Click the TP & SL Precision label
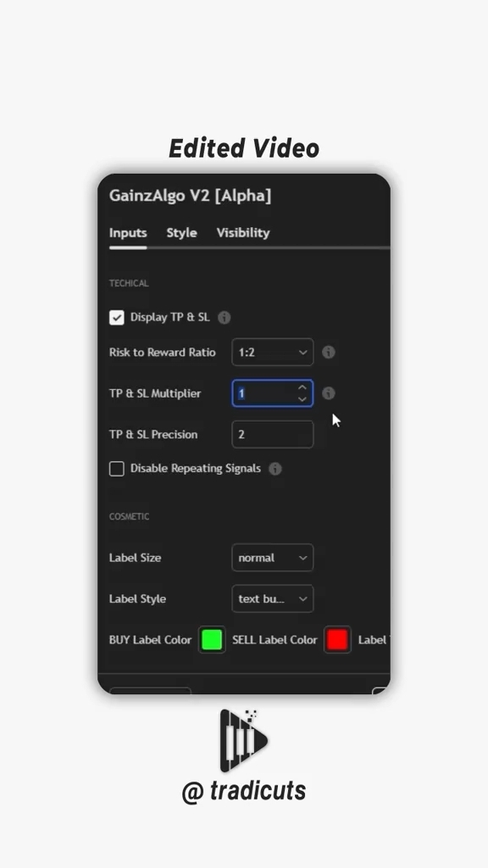This screenshot has height=868, width=488. [153, 434]
